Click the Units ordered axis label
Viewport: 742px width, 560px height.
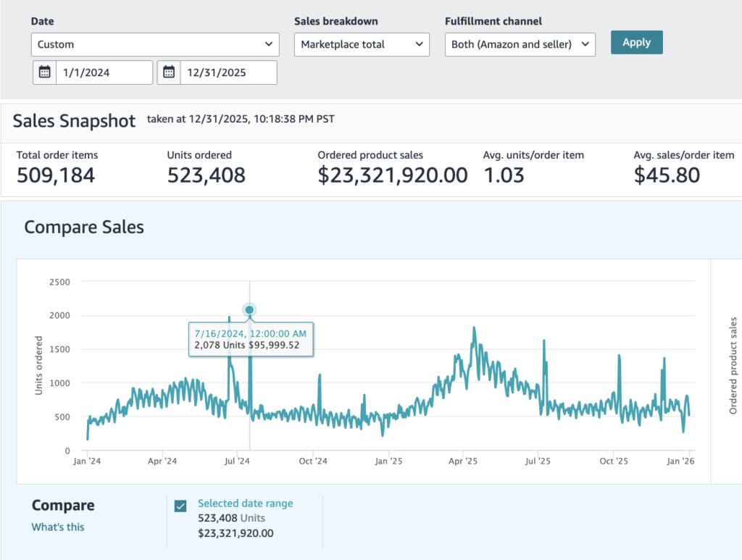tap(38, 366)
